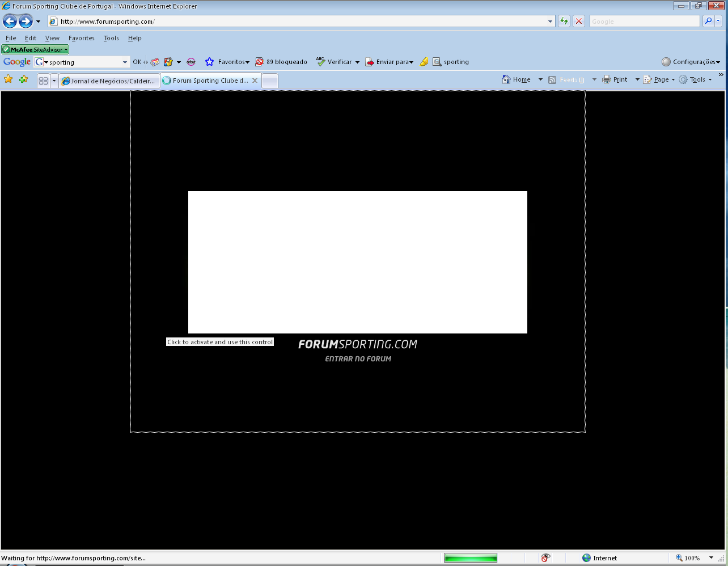The height and width of the screenshot is (566, 728).
Task: Click the Internet security zone indicator
Action: click(600, 558)
